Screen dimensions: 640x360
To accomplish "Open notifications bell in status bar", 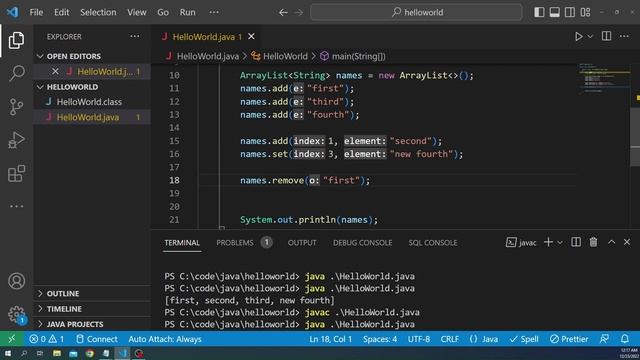I will point(624,339).
